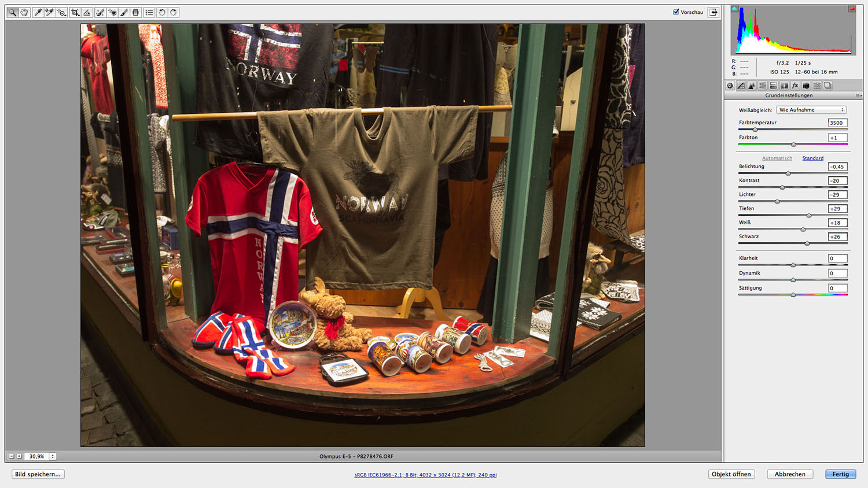This screenshot has width=868, height=488.
Task: Switch to the Effects fx tab
Action: [x=795, y=86]
